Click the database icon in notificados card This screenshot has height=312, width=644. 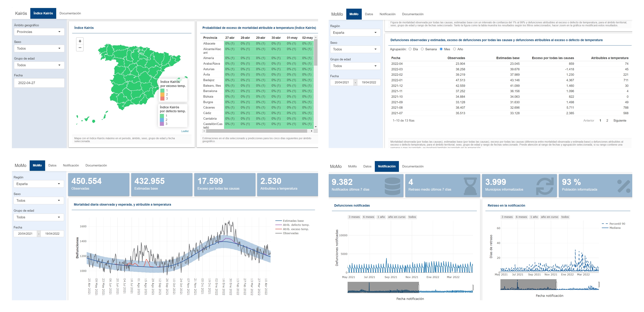pyautogui.click(x=392, y=186)
